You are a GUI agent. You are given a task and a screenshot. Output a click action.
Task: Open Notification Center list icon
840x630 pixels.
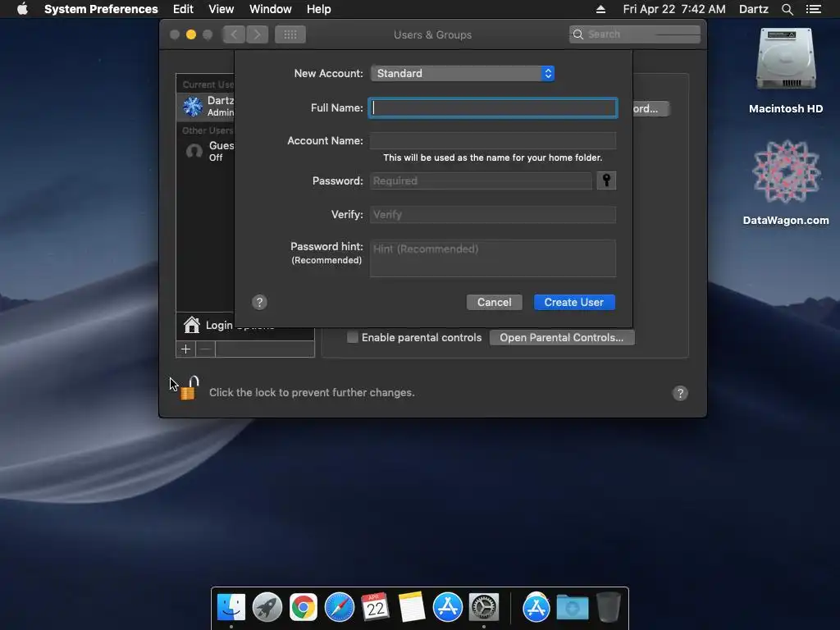point(813,9)
